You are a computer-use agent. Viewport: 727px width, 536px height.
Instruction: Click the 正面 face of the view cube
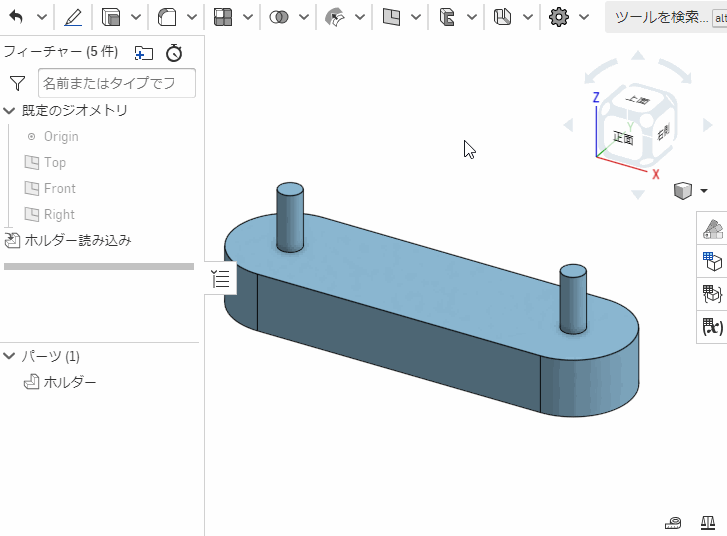tap(624, 139)
